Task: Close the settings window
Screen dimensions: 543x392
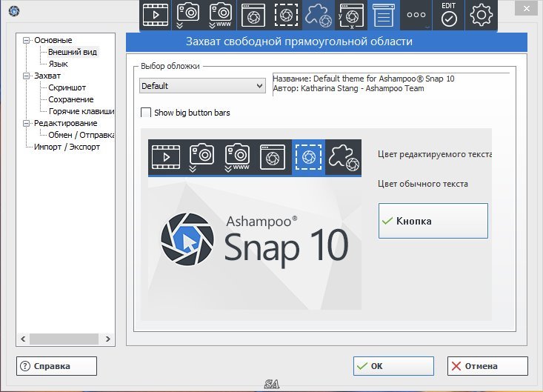Action: [527, 8]
